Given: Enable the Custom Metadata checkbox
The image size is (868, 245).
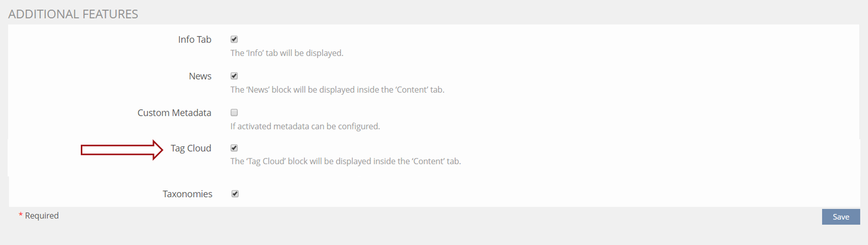Looking at the screenshot, I should pyautogui.click(x=234, y=112).
